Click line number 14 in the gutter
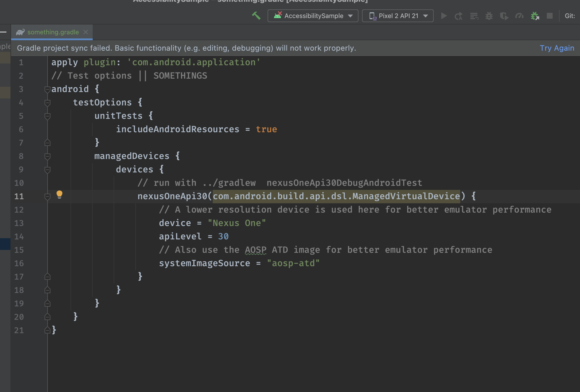Image resolution: width=580 pixels, height=392 pixels. [x=19, y=236]
